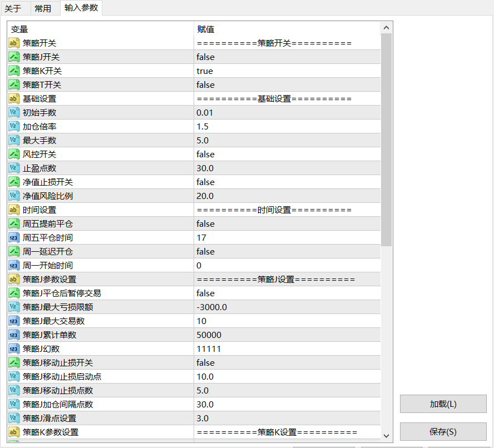Viewport: 494px width, 448px height.
Task: Open 周一延迟开仓 value selector
Action: coord(205,252)
